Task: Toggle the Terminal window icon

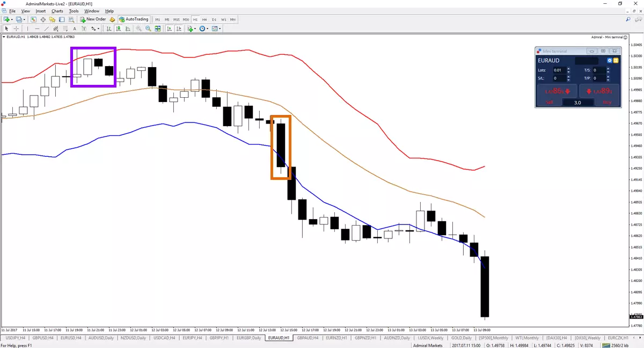Action: 62,19
